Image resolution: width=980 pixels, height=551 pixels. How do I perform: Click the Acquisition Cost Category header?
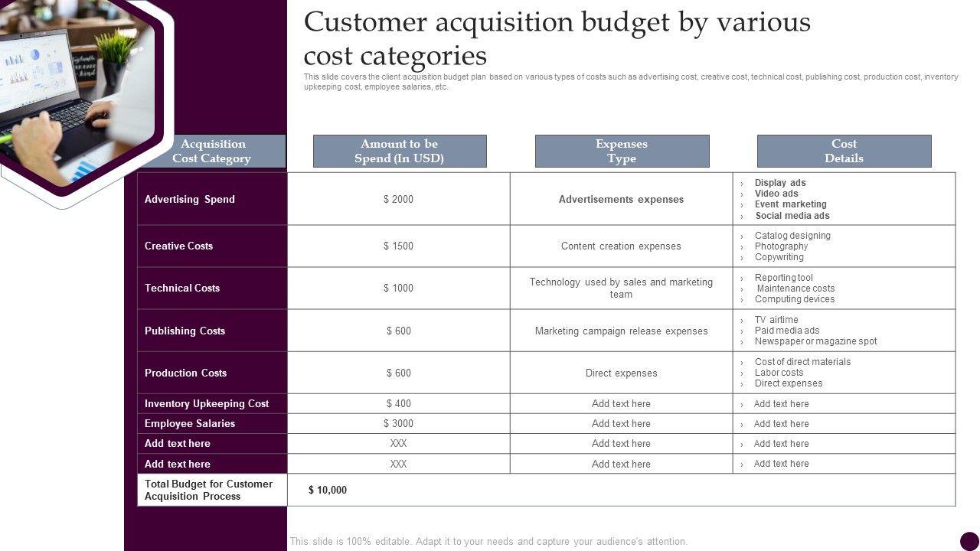point(211,152)
